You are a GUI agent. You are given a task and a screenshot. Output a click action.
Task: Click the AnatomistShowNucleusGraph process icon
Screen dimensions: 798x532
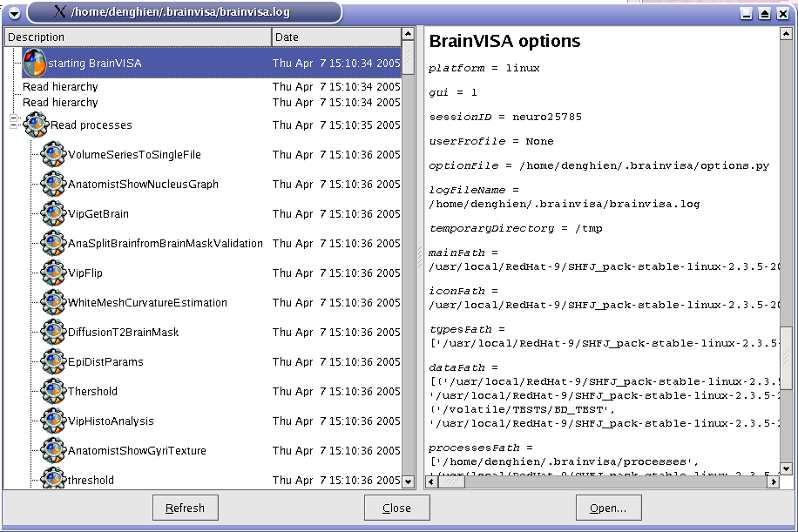point(54,184)
